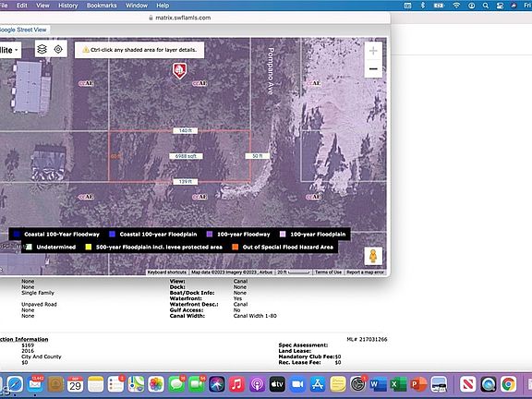This screenshot has height=399, width=532.
Task: Click the 50 ft lot dimension label
Action: [x=257, y=156]
